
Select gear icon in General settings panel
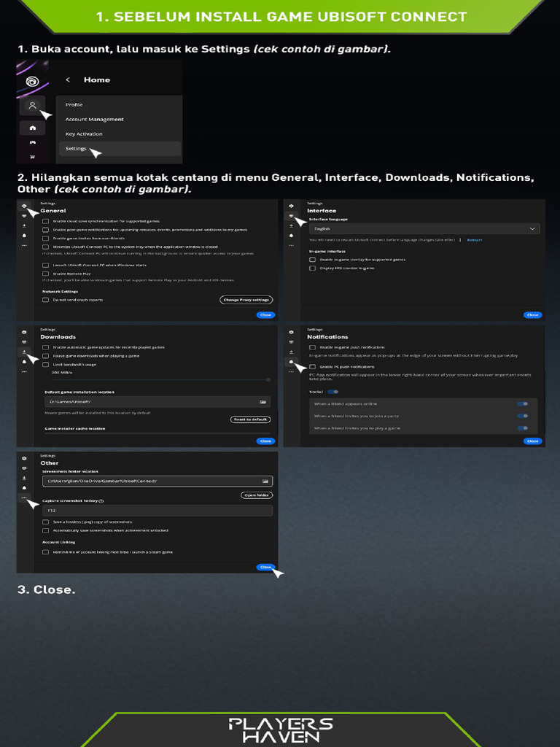[x=24, y=206]
